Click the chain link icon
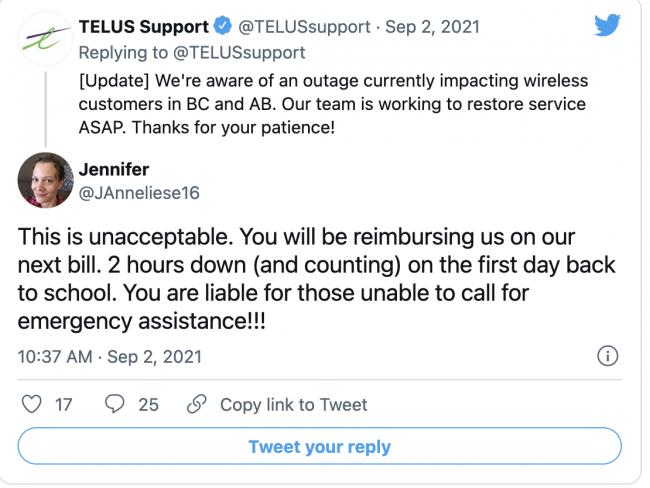The height and width of the screenshot is (488, 650). (x=196, y=404)
